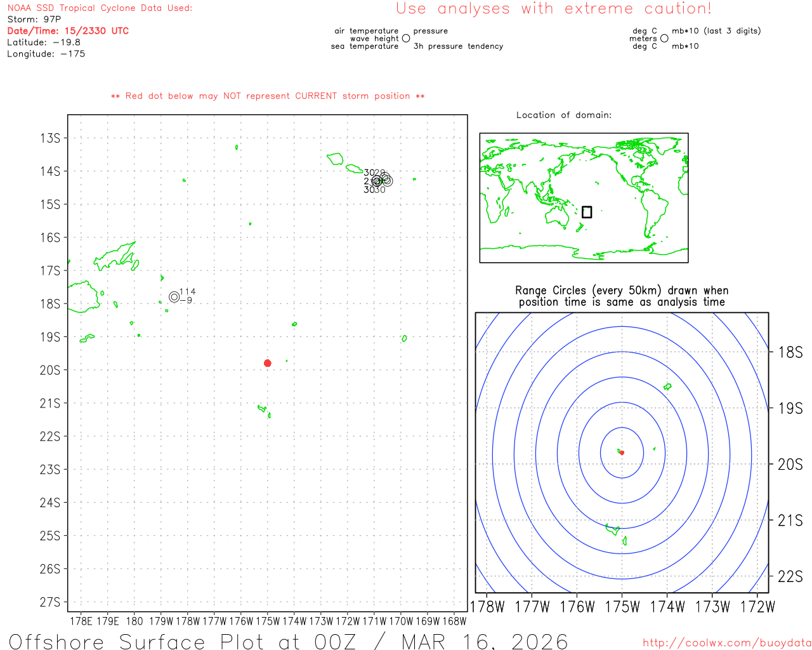Click the world map thumbnail inset
Screen dimensions: 812x650
click(x=584, y=198)
